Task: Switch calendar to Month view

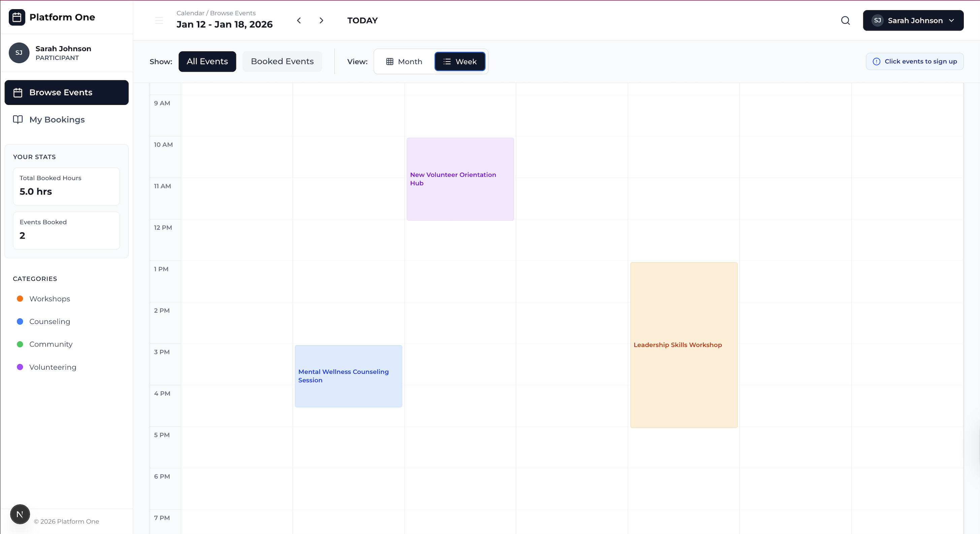Action: 404,62
